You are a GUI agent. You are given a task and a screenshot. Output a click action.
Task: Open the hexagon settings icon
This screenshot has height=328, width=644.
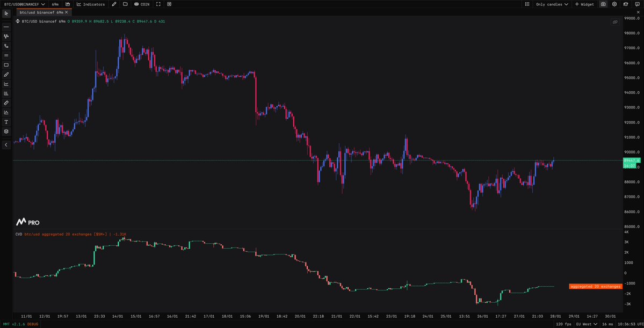point(614,4)
